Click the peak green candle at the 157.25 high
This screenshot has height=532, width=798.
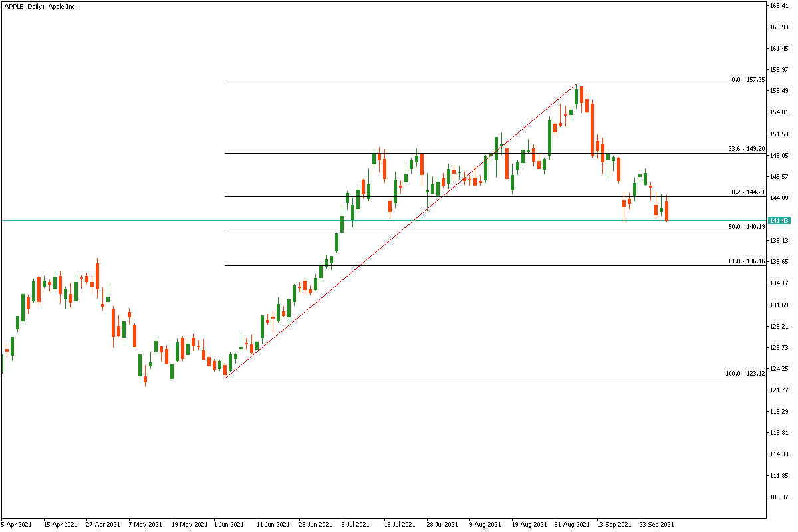pyautogui.click(x=576, y=96)
